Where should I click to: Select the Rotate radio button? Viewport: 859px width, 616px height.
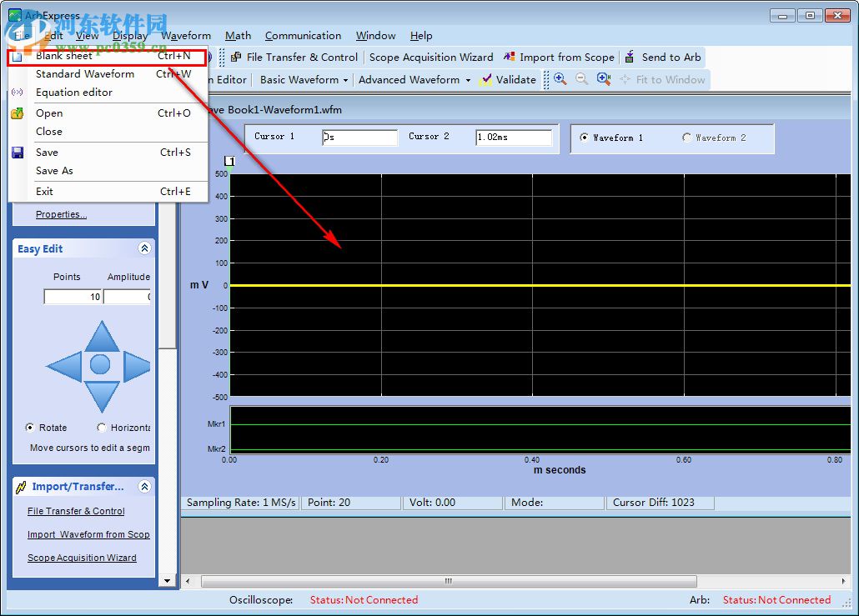[x=30, y=428]
